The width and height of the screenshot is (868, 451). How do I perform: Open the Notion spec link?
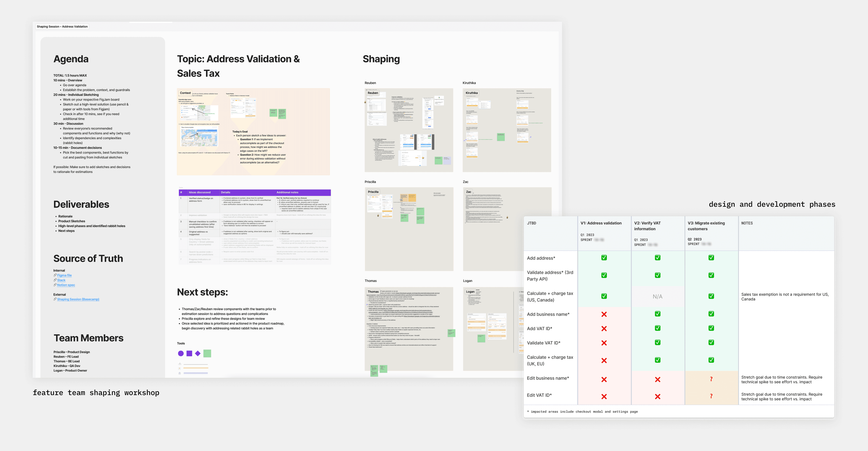click(x=66, y=285)
